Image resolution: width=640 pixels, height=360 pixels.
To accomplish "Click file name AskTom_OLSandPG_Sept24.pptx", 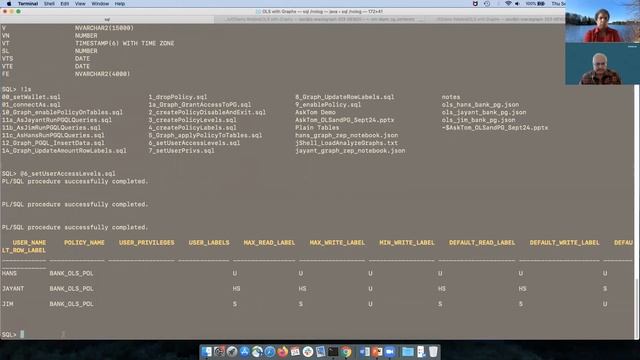I will click(x=345, y=120).
